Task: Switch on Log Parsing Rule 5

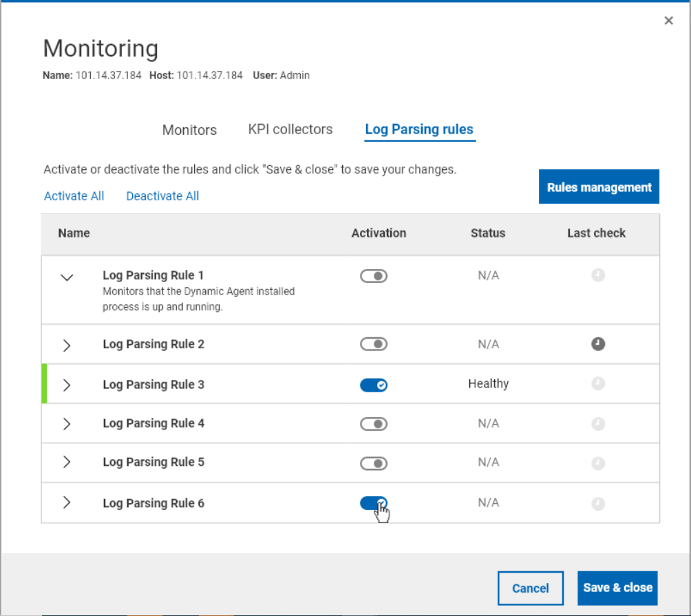Action: coord(374,464)
